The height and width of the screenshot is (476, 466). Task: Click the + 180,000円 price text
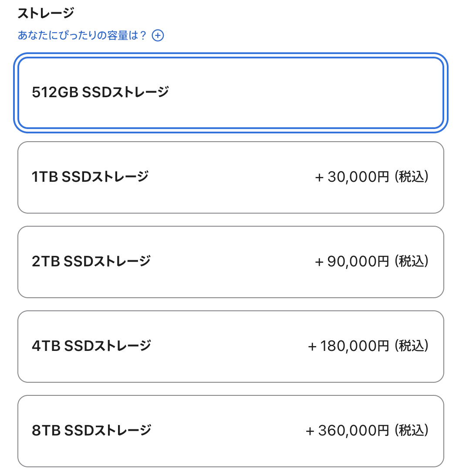pyautogui.click(x=348, y=346)
